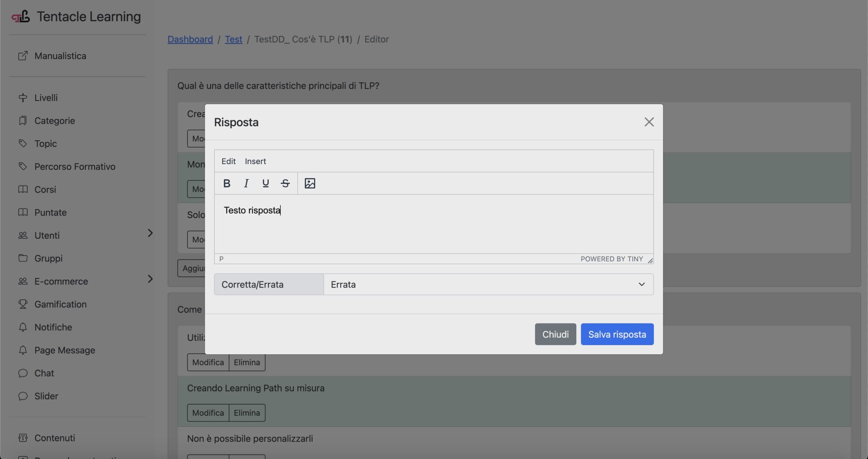This screenshot has width=868, height=459.
Task: Apply underline formatting in editor
Action: [x=265, y=183]
